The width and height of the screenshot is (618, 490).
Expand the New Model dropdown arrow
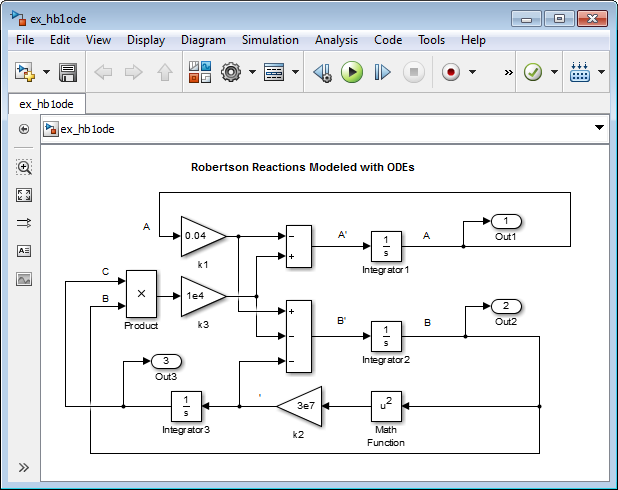(47, 72)
